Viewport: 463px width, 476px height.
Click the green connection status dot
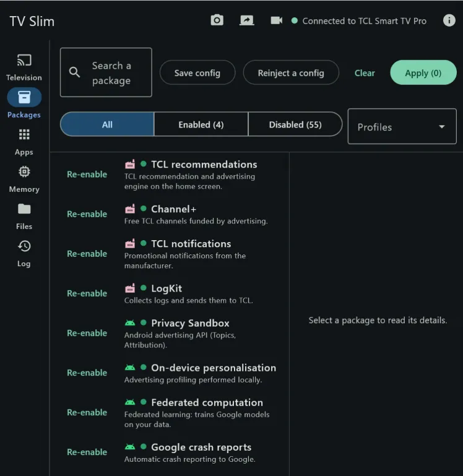point(294,20)
